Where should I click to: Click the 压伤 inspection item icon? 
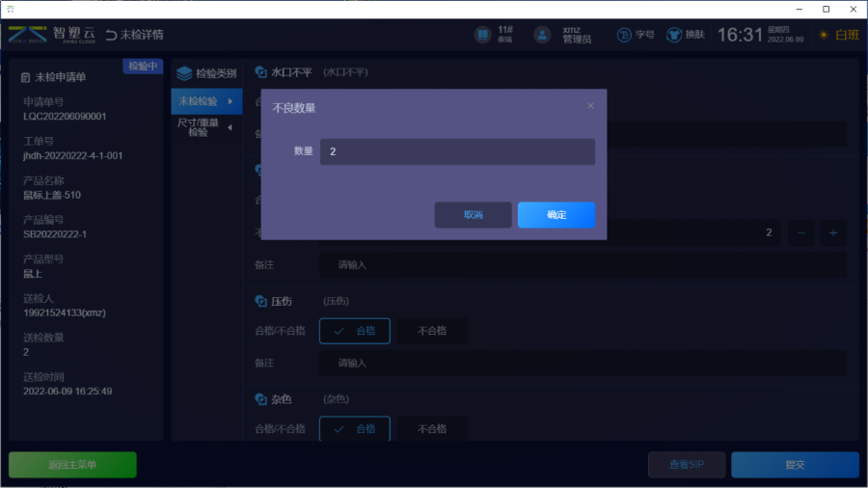(x=260, y=301)
